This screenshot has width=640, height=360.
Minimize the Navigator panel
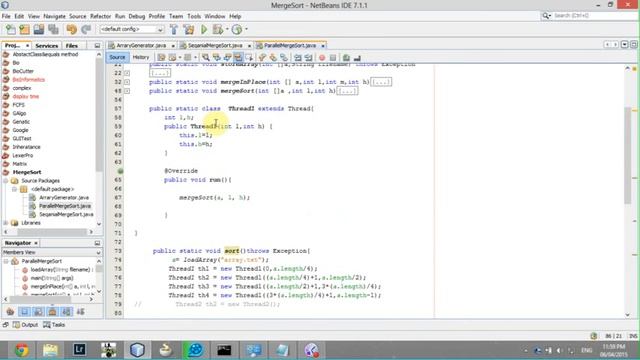click(x=97, y=243)
